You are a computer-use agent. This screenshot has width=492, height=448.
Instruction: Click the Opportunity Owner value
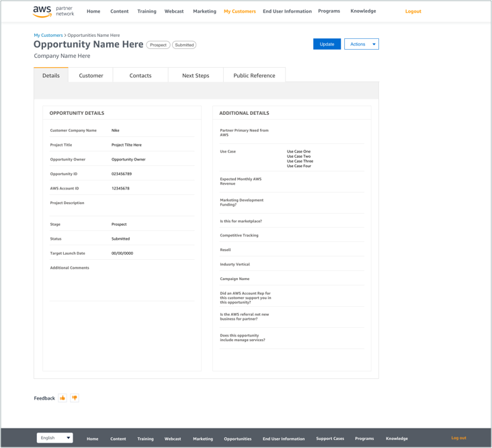click(x=128, y=159)
